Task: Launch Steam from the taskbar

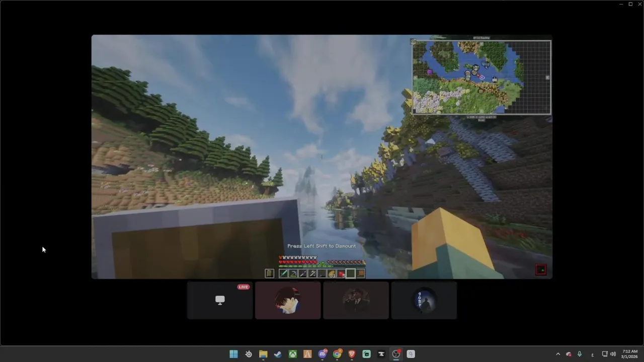Action: pos(278,354)
